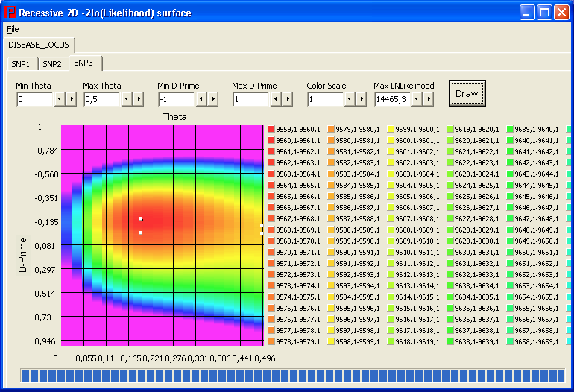Increase Min D-Prime with right arrow
This screenshot has width=574, height=392.
pyautogui.click(x=213, y=99)
